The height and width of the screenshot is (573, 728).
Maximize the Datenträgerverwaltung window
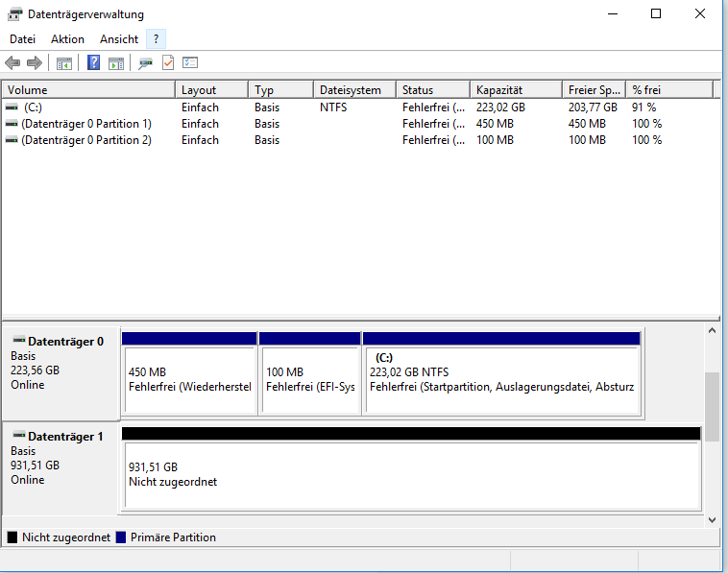656,14
